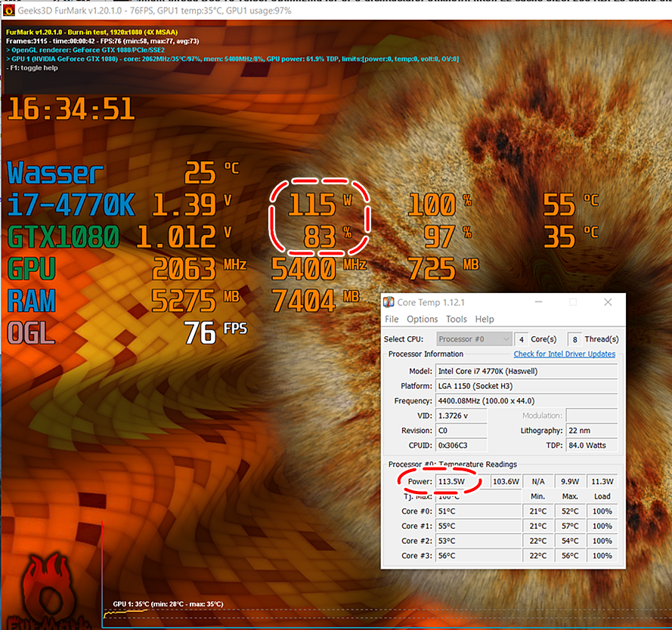The image size is (672, 630).
Task: Click the Wasser temperature reading 25 °C
Action: 212,172
